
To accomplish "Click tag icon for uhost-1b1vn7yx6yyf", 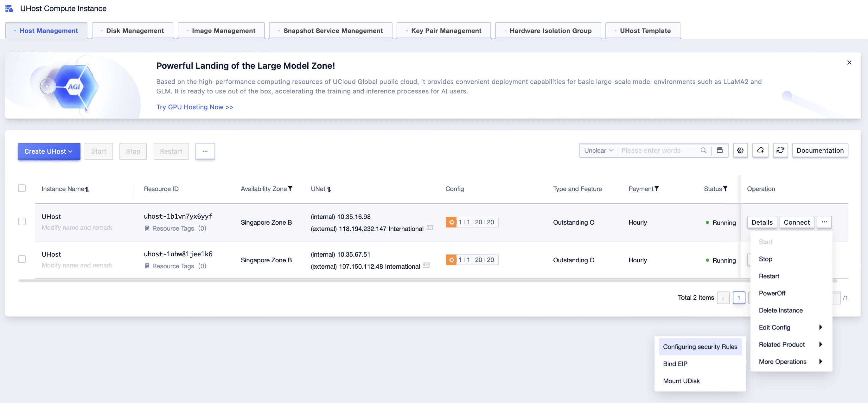I will 147,228.
